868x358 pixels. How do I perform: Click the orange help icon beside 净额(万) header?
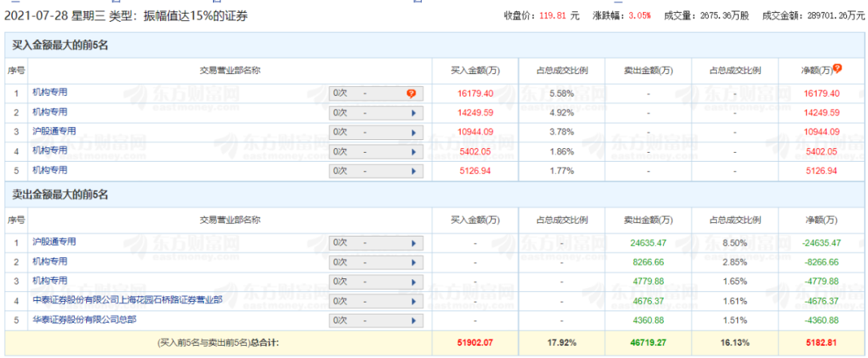[837, 69]
